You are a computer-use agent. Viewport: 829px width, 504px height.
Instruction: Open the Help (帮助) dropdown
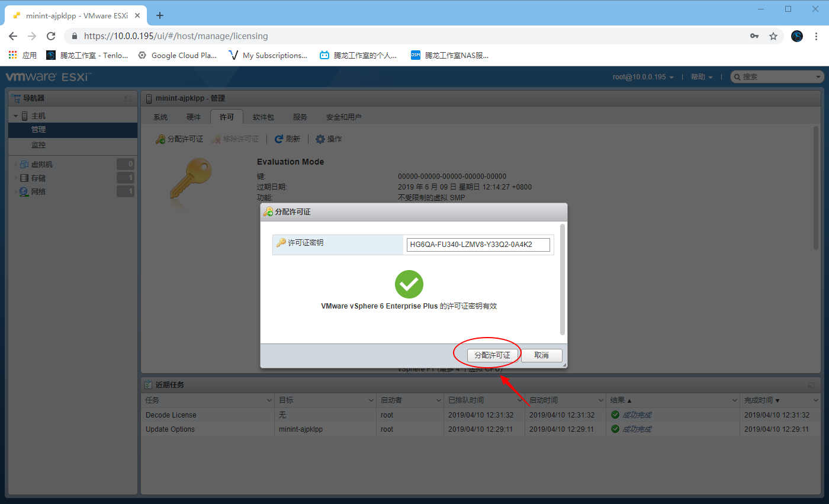702,77
